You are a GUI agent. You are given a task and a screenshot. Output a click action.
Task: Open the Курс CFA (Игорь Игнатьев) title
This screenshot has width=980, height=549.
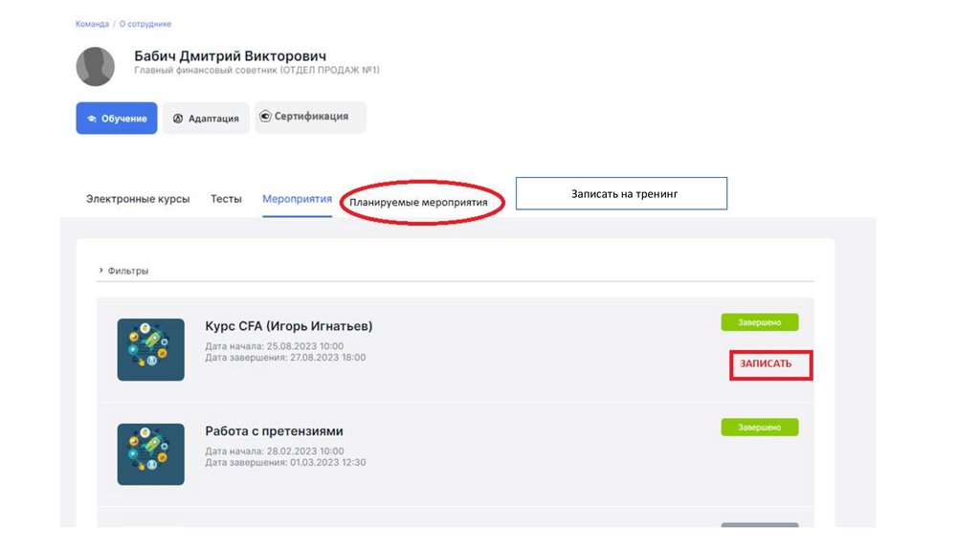(x=288, y=326)
